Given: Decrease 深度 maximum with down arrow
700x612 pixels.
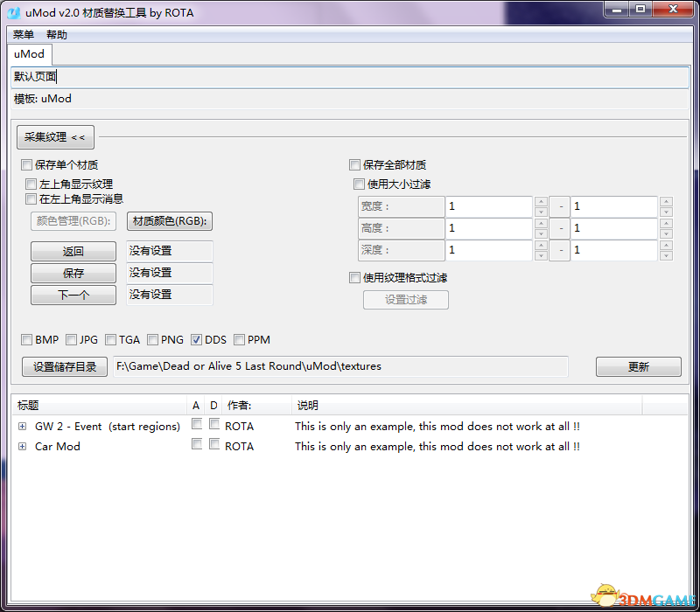Looking at the screenshot, I should point(666,255).
